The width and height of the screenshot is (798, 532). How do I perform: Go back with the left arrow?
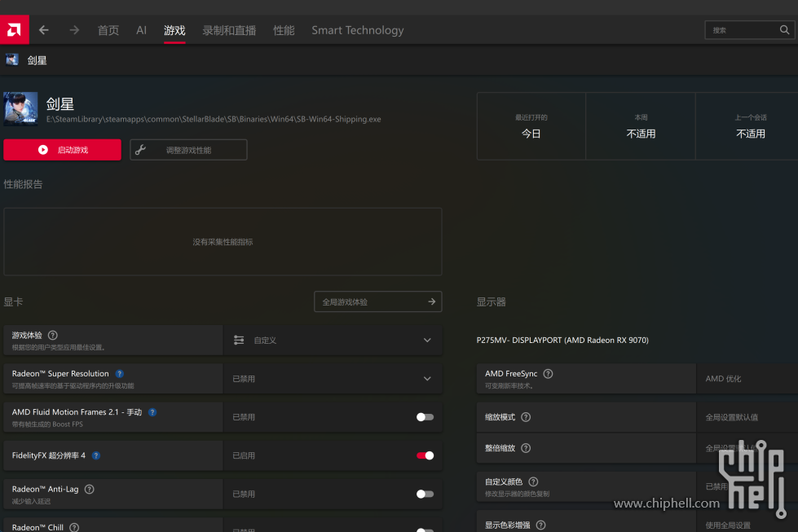point(44,30)
